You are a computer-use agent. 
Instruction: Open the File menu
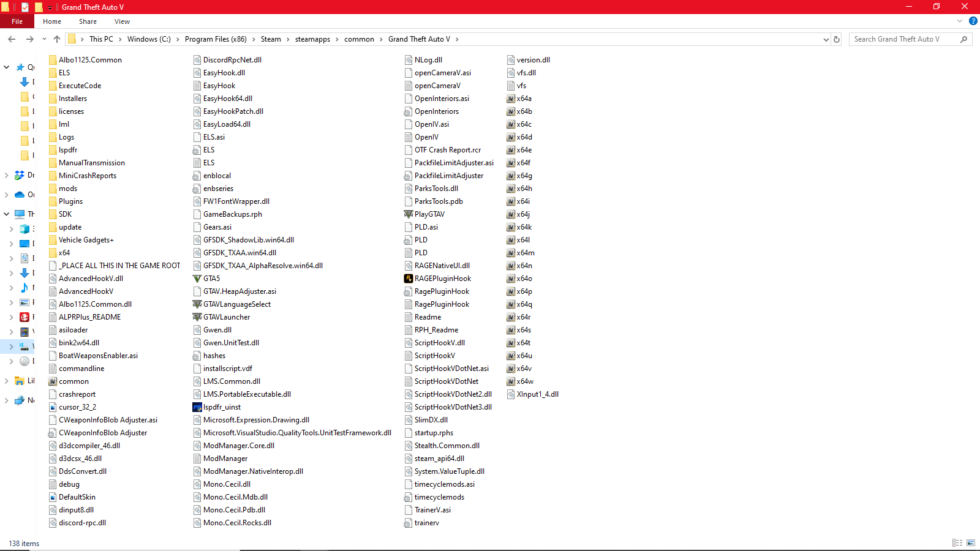point(17,21)
